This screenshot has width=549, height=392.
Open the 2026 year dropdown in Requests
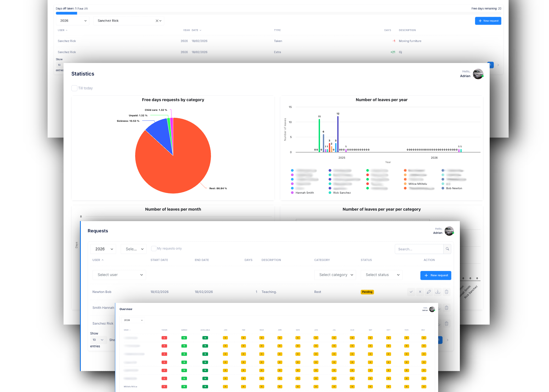(103, 249)
